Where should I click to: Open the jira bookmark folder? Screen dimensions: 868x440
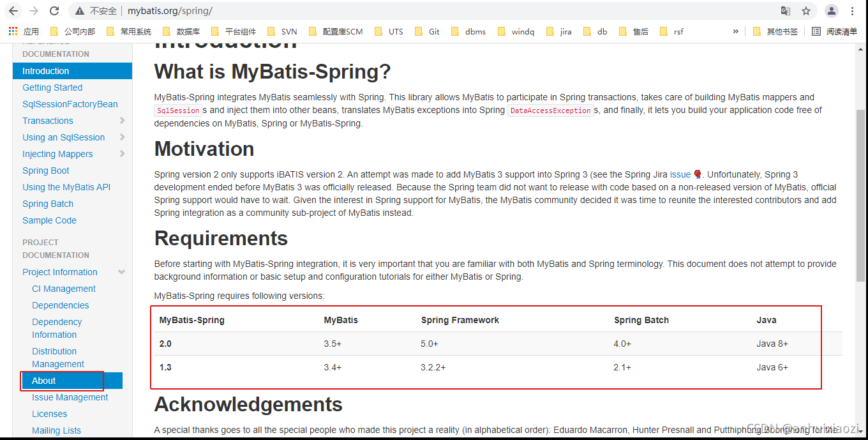(558, 31)
